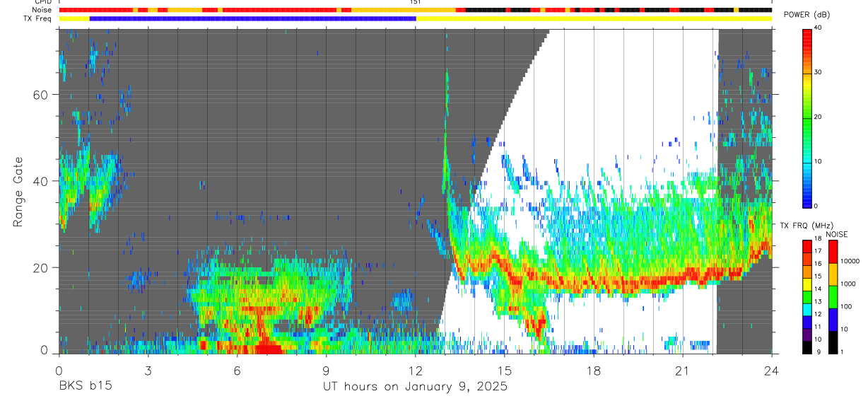Click the x-axis tick label "9"
The width and height of the screenshot is (868, 401).
tap(326, 370)
